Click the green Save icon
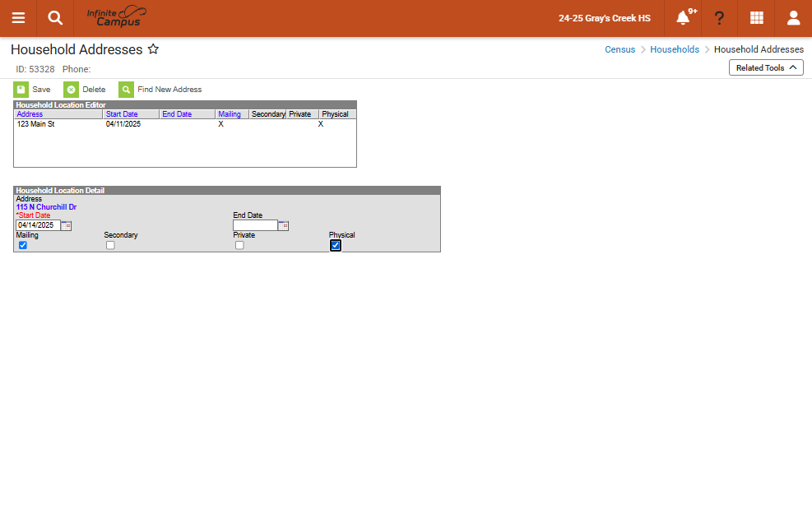Viewport: 812px width, 527px height. (x=21, y=90)
